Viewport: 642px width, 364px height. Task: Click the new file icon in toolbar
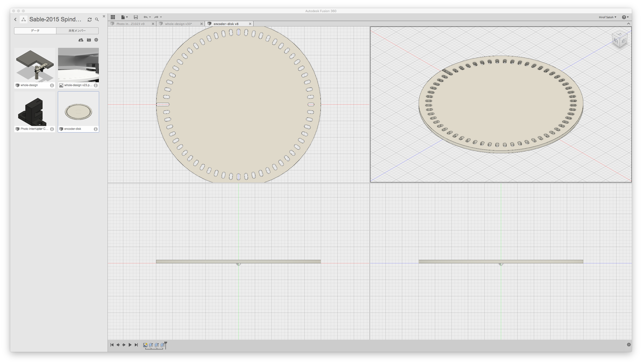(x=124, y=17)
